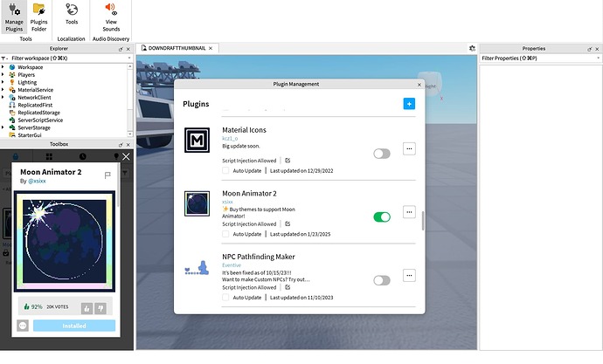Click the Workspace globe icon in Explorer

coord(12,67)
